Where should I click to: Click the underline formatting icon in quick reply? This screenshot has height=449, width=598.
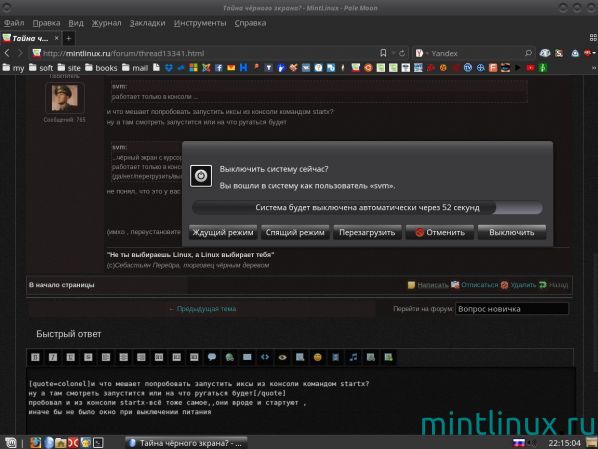(x=71, y=357)
